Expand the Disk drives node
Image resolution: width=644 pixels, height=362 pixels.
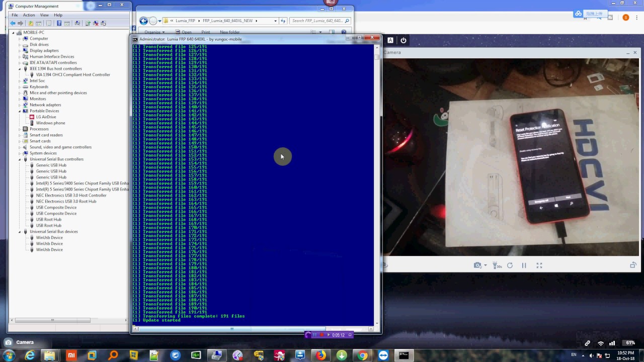[20, 44]
